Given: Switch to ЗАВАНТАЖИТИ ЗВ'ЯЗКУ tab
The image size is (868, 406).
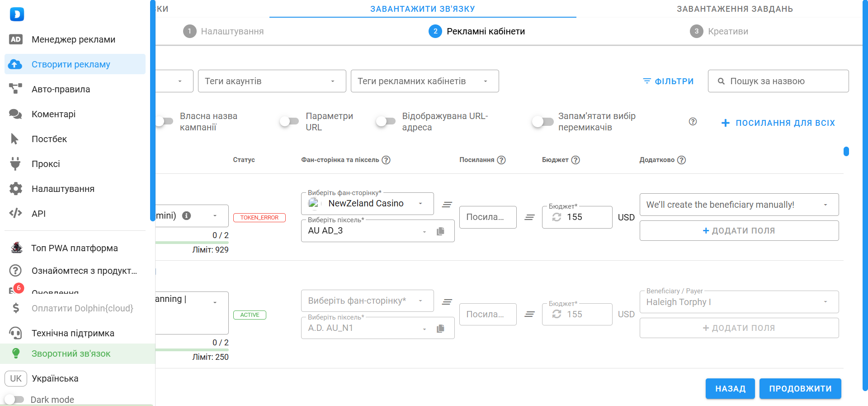Looking at the screenshot, I should coord(423,9).
